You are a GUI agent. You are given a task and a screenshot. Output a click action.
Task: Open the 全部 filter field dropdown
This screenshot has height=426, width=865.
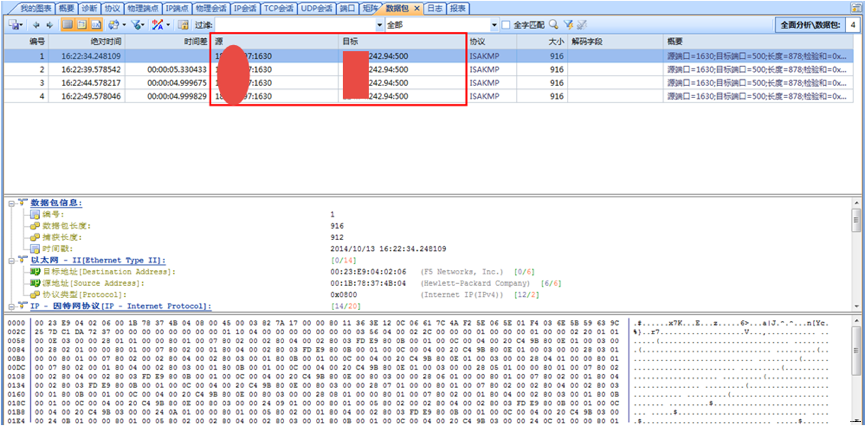pyautogui.click(x=493, y=25)
